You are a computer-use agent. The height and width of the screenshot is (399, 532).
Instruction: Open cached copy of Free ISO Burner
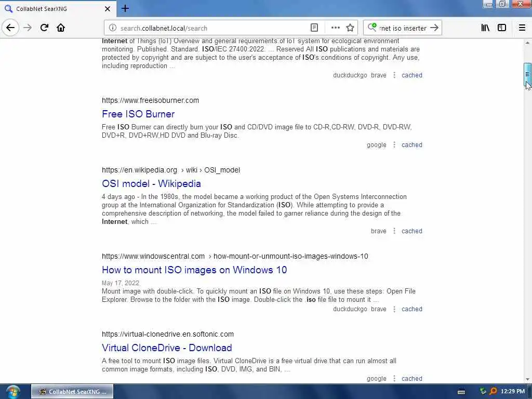pos(412,145)
